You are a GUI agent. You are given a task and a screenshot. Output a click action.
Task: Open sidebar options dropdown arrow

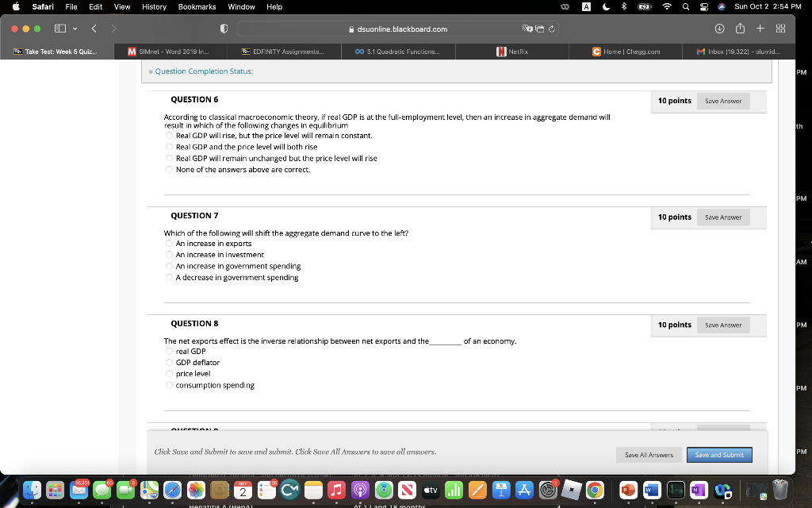pyautogui.click(x=75, y=29)
